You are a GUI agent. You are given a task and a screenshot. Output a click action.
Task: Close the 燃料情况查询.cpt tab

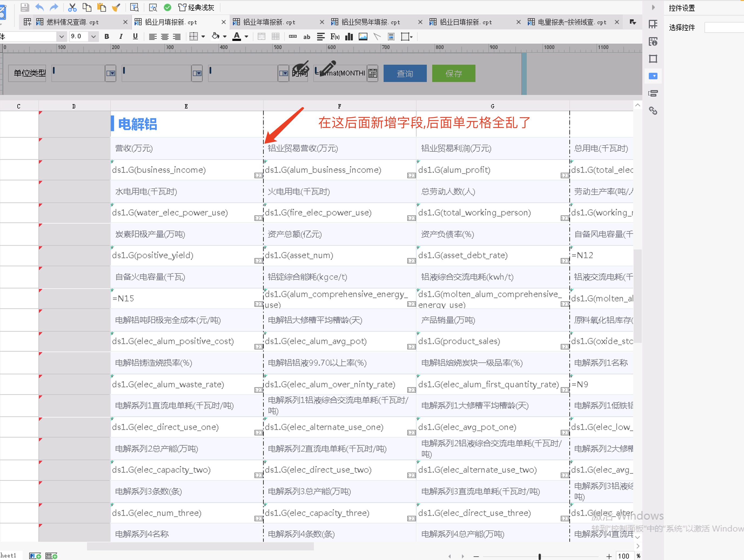point(125,22)
